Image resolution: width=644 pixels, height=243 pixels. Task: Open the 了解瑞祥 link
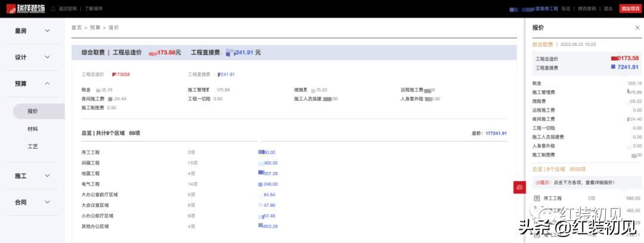click(x=94, y=8)
